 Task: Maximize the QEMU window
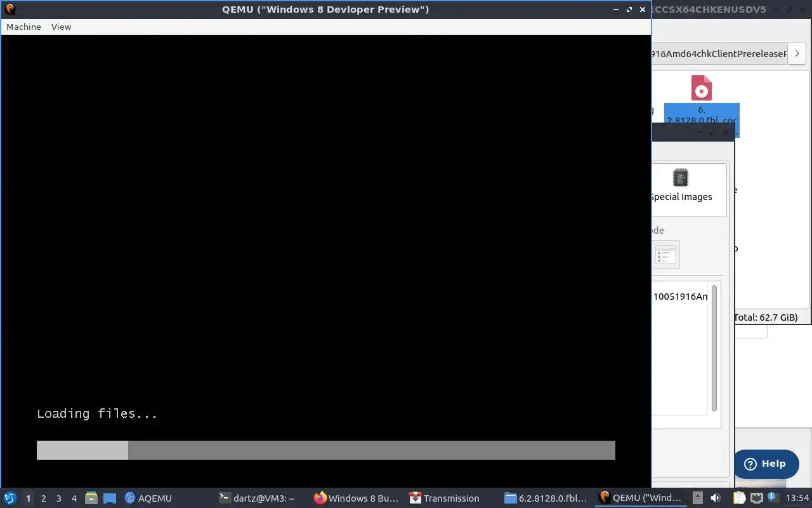(x=629, y=10)
